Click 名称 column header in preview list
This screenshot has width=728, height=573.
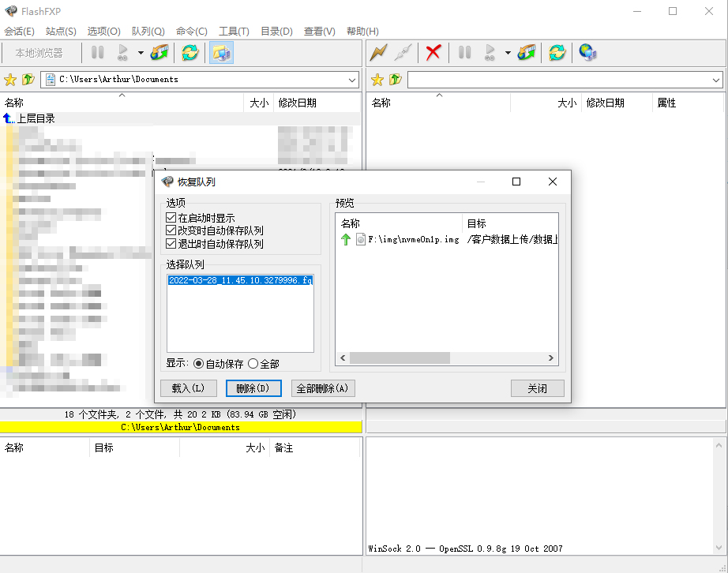pyautogui.click(x=400, y=223)
